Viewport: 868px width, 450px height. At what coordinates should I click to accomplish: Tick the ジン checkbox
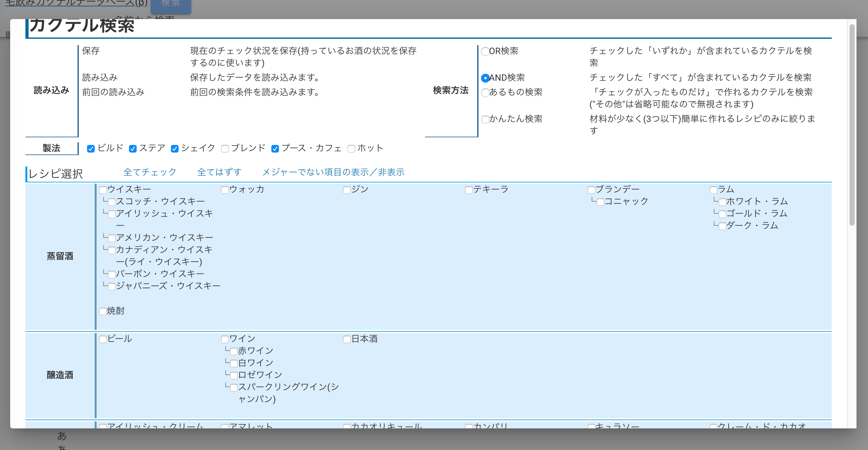(x=347, y=190)
